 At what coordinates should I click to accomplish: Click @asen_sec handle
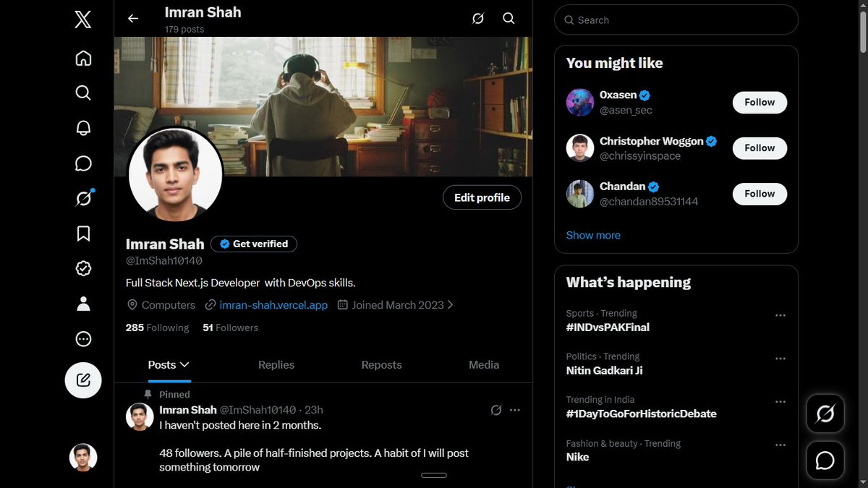tap(626, 110)
